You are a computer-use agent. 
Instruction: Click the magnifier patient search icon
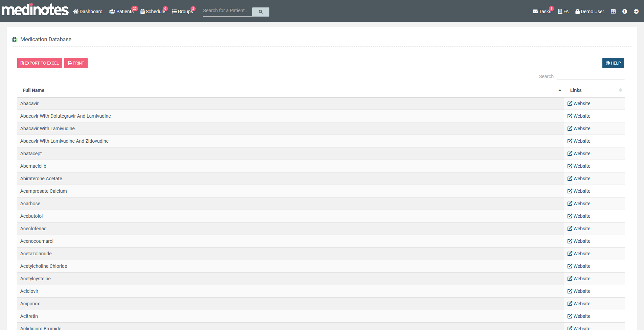click(261, 12)
